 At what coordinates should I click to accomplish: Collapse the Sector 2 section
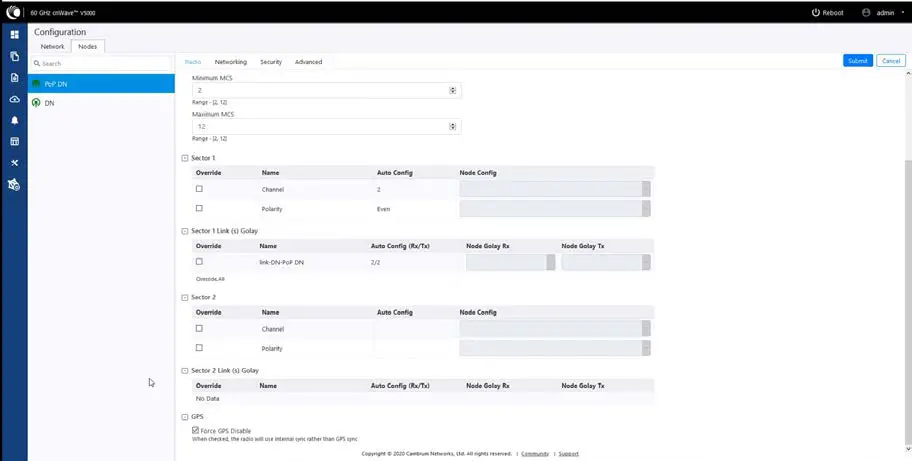coord(185,298)
